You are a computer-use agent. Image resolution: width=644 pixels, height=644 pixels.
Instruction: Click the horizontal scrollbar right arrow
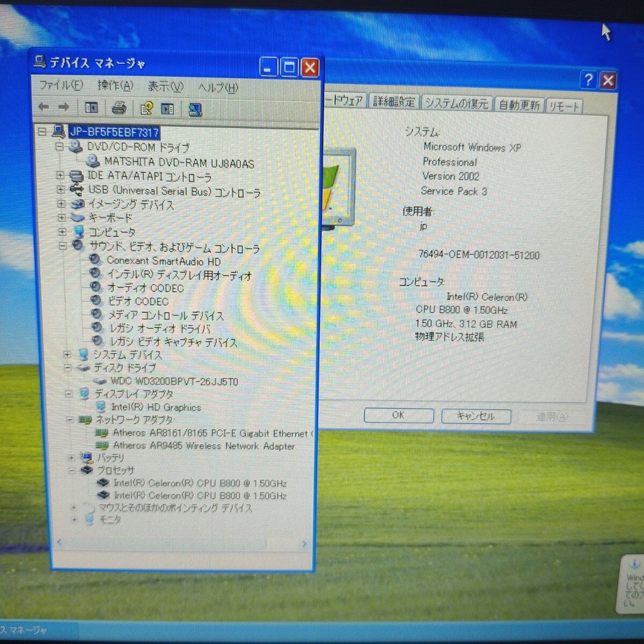[x=304, y=544]
